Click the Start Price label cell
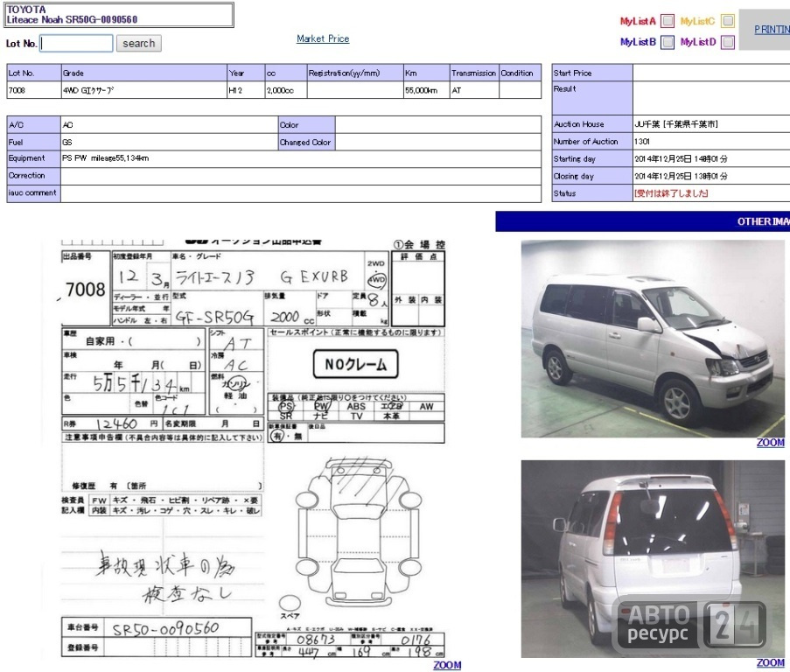790x672 pixels. [x=592, y=73]
